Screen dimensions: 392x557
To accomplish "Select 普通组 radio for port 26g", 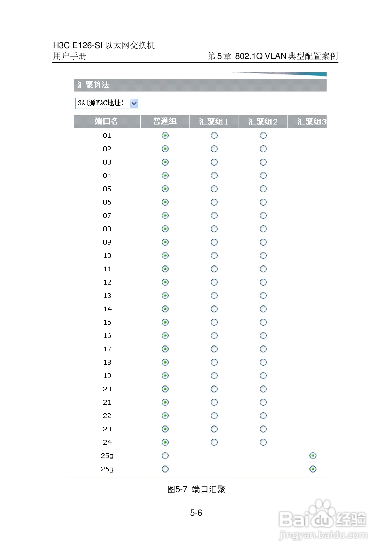I will (x=165, y=469).
